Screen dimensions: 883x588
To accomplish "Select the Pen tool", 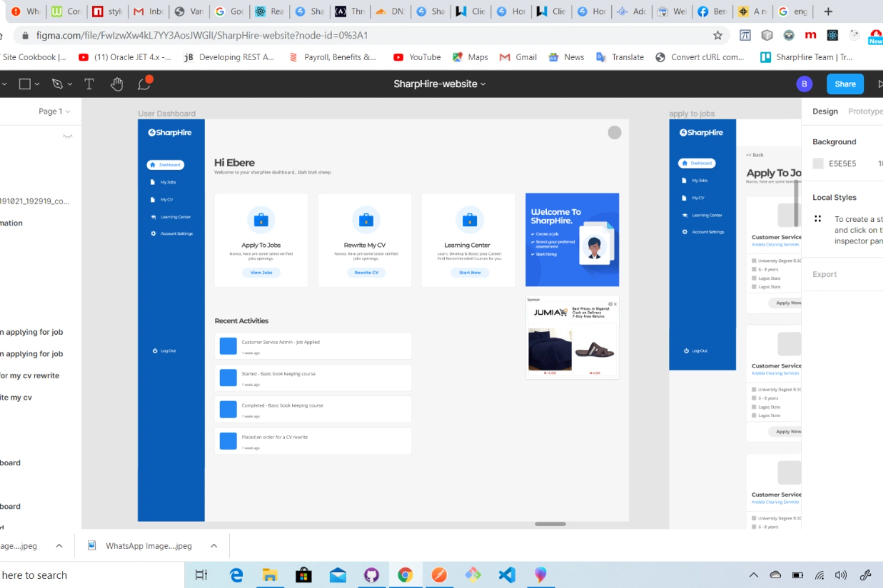I will coord(57,84).
